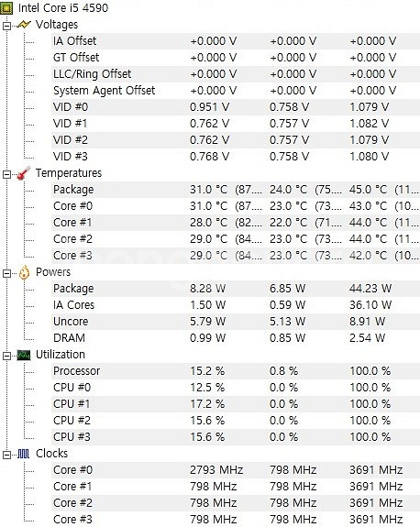Screen dimensions: 420x527
Task: Click the 17.2 % value for CPU #1
Action: (x=207, y=404)
